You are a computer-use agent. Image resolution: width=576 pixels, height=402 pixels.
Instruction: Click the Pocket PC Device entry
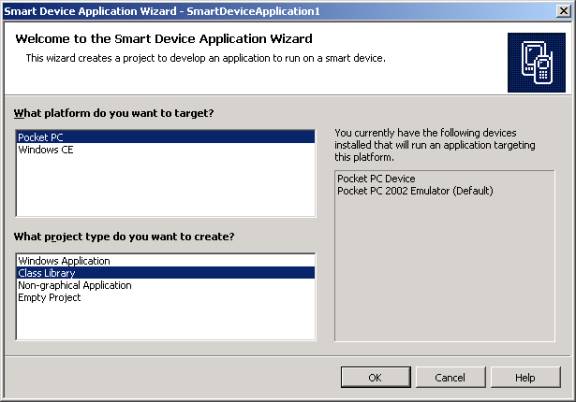point(376,179)
